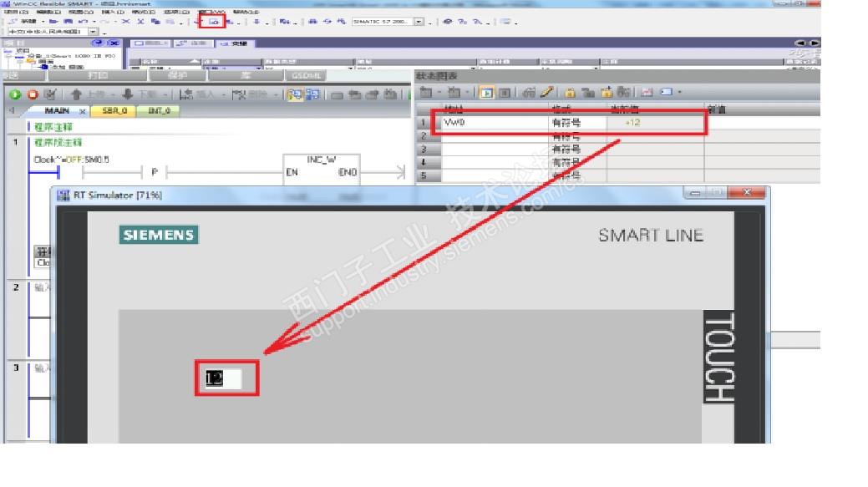Viewport: 868px width, 487px height.
Task: Click the GSDML ribbon button
Action: 306,75
